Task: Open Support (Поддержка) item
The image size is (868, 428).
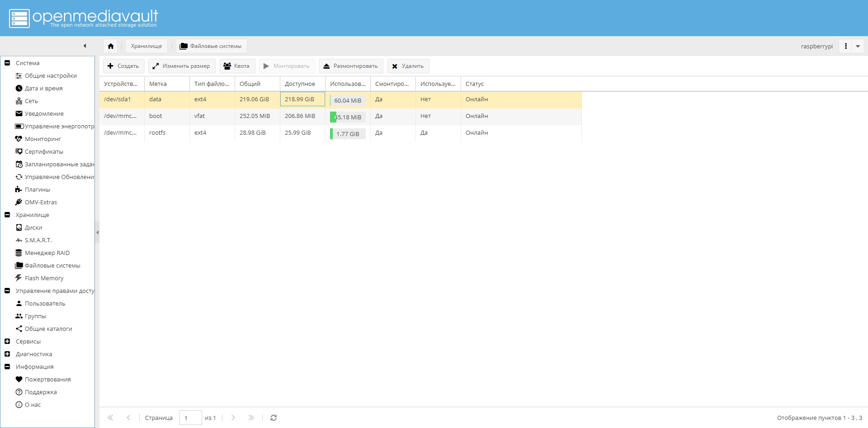Action: click(x=41, y=392)
